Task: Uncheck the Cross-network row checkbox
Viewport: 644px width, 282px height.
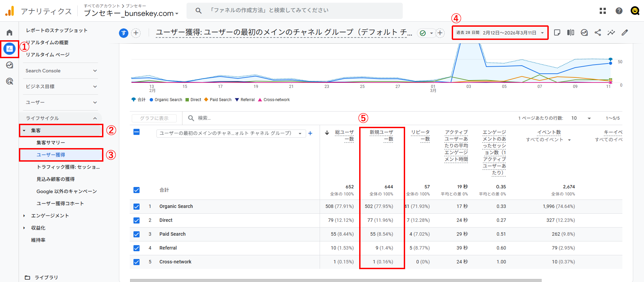Action: [x=137, y=262]
